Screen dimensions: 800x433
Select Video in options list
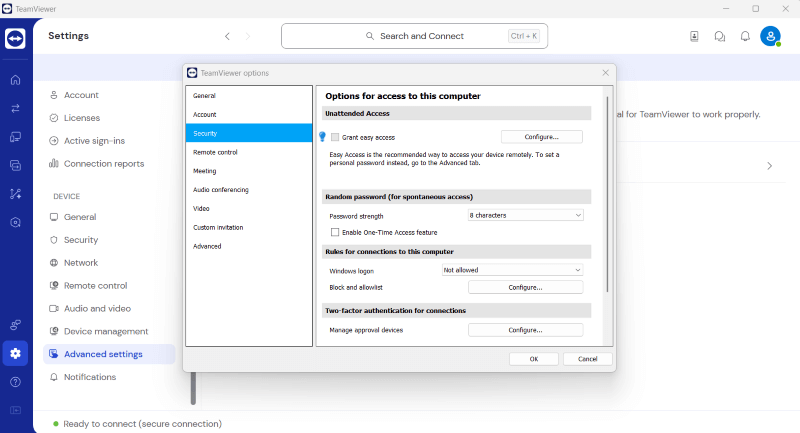pyautogui.click(x=249, y=209)
